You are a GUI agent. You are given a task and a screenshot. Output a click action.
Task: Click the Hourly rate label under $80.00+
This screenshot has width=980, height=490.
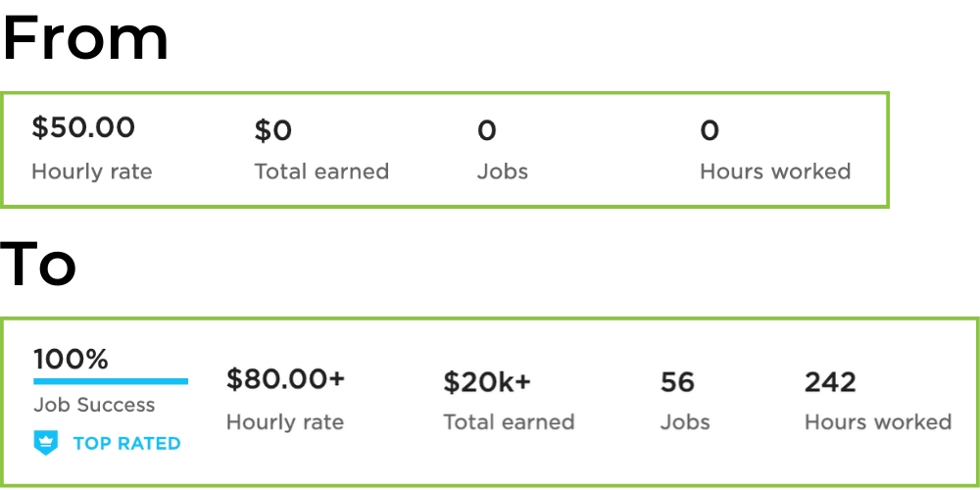click(x=285, y=422)
